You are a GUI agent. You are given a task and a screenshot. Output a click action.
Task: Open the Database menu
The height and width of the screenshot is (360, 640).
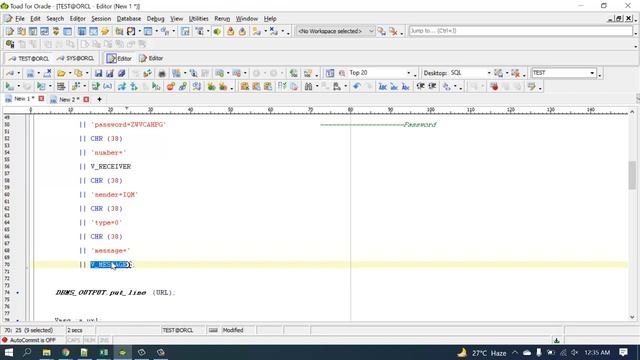[x=129, y=19]
